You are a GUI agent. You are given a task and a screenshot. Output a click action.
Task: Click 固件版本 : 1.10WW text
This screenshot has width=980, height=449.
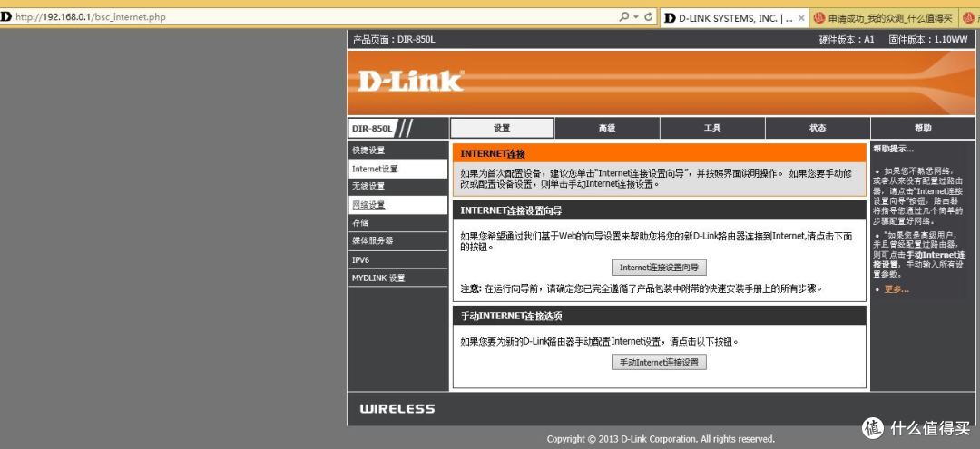(x=927, y=40)
